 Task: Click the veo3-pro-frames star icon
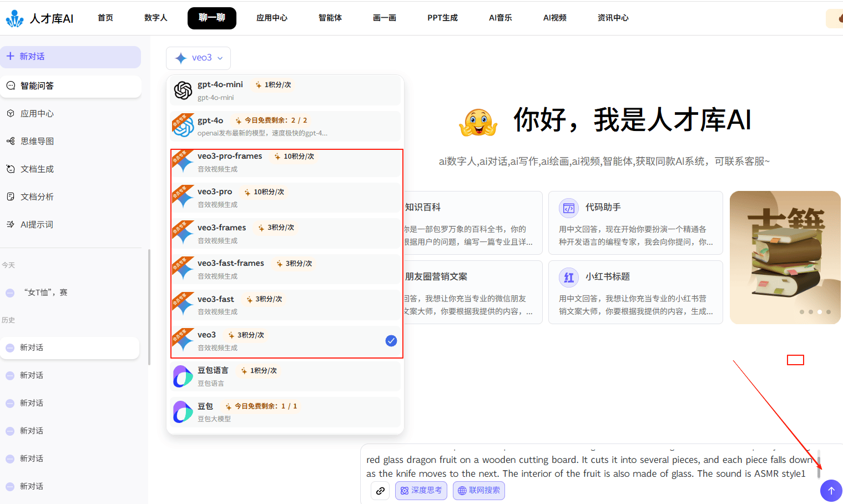coord(183,162)
